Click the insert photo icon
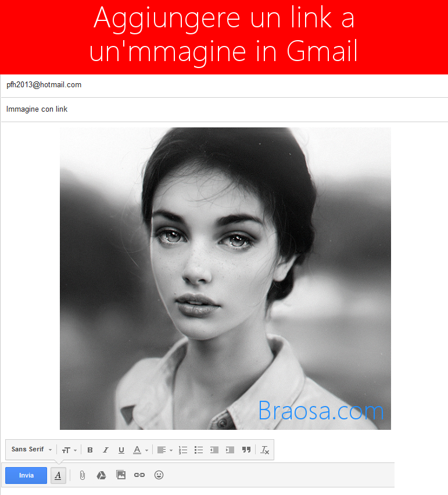The image size is (448, 495). (x=121, y=475)
